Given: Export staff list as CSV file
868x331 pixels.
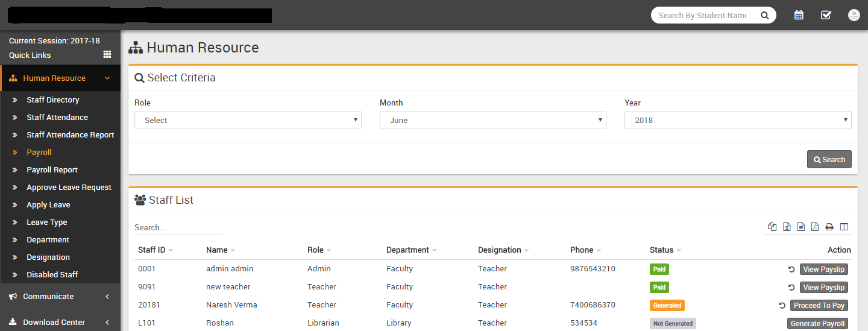Looking at the screenshot, I should [x=801, y=227].
